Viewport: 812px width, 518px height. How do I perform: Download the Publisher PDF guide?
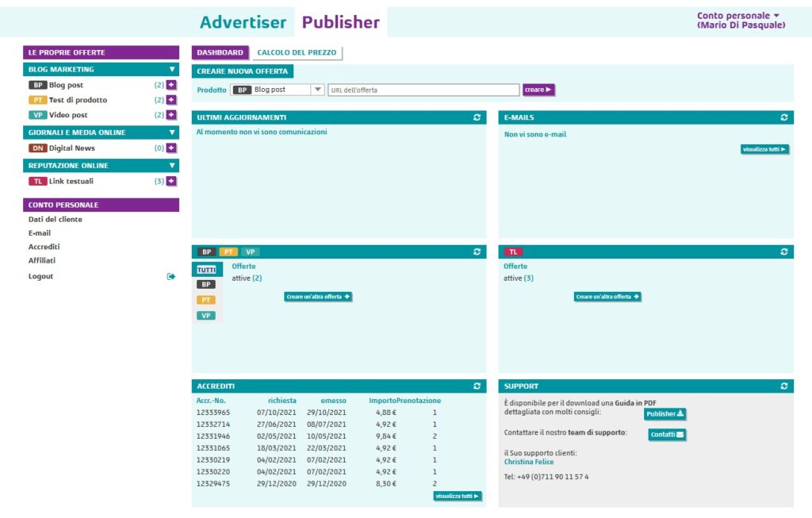[x=665, y=414]
